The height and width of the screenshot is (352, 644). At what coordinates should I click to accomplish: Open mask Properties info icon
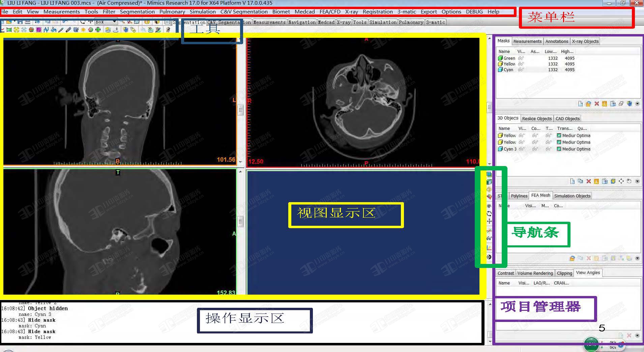tap(605, 104)
